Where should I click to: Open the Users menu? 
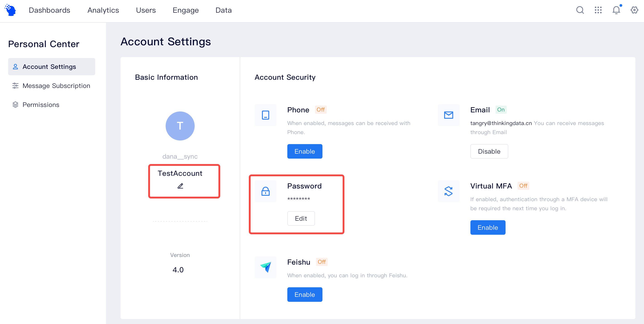[146, 10]
